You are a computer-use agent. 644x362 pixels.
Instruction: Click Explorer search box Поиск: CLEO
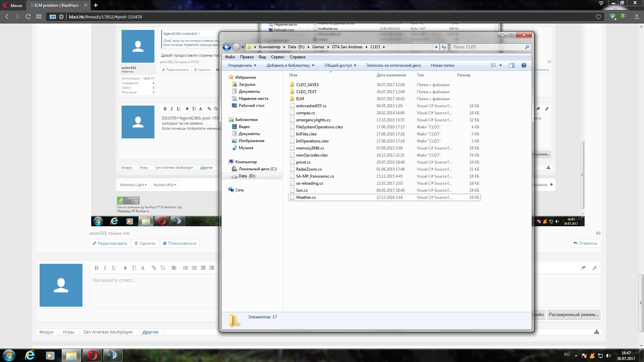(490, 47)
